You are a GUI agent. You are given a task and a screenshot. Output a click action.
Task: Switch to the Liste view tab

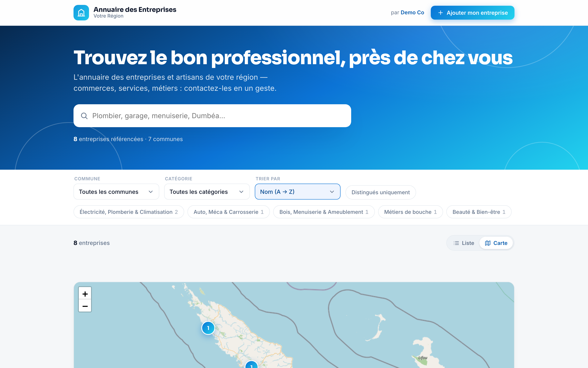(x=464, y=243)
